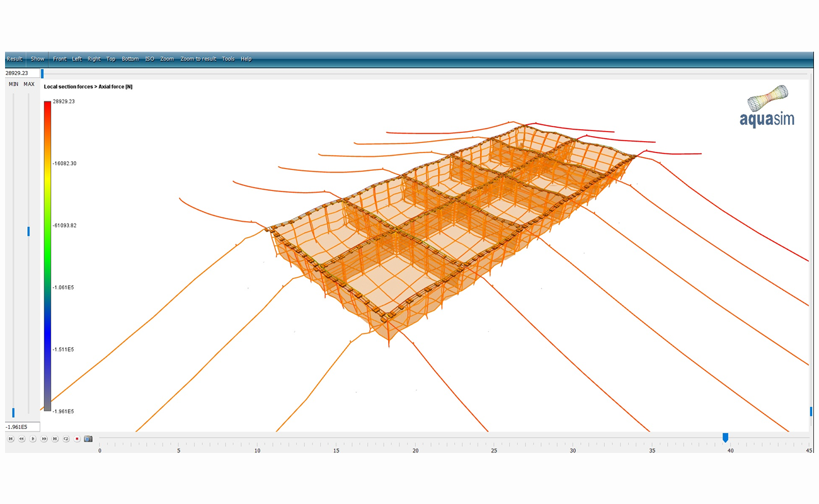Click Zoom to result
Image resolution: width=819 pixels, height=504 pixels.
(198, 59)
